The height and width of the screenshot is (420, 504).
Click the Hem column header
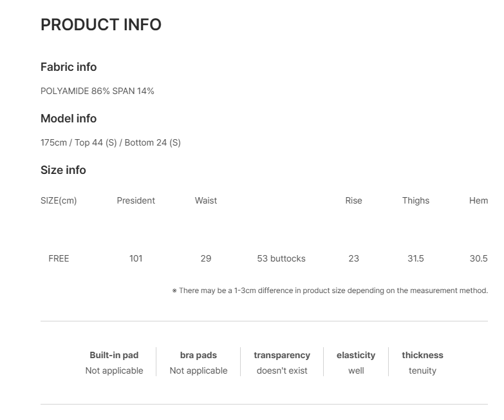[479, 201]
